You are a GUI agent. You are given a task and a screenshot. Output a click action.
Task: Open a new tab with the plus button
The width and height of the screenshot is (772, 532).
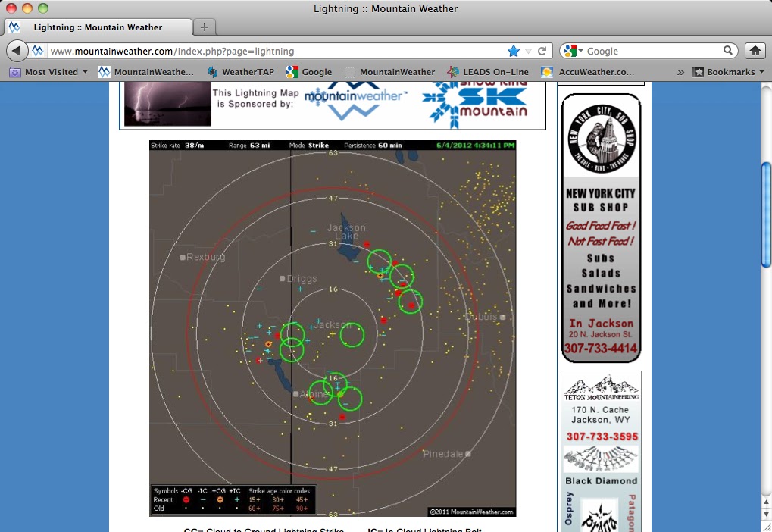(x=205, y=27)
